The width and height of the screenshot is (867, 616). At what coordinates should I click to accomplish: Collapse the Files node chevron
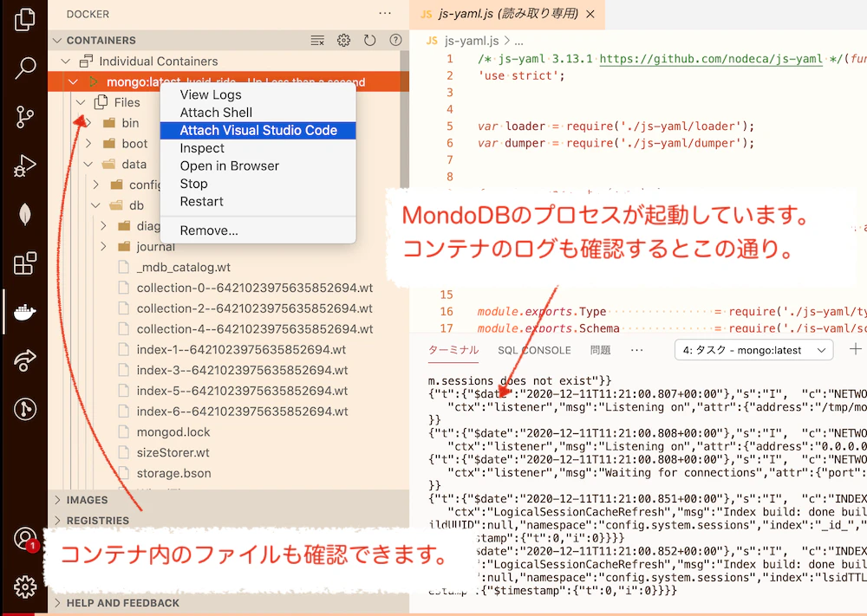(x=81, y=102)
